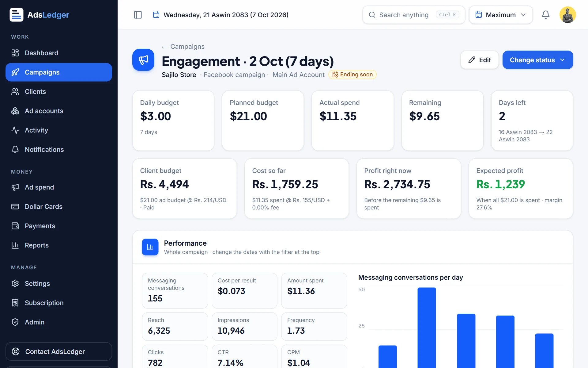
Task: Open Notifications in the sidebar
Action: pos(59,150)
